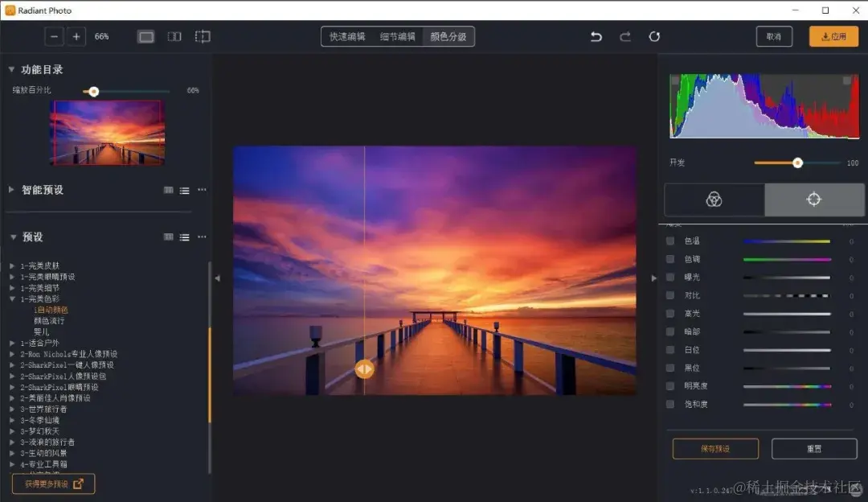
Task: Enable the 色调 checkbox
Action: 670,259
